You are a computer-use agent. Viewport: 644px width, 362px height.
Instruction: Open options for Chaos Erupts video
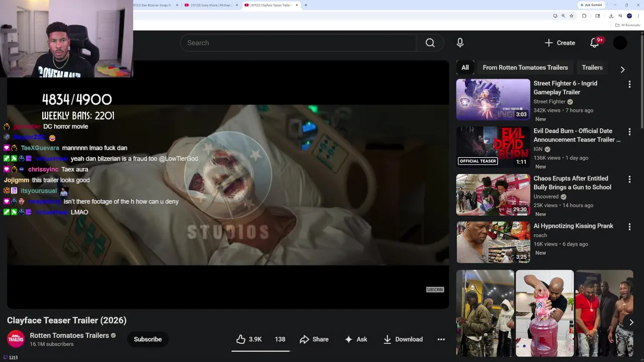tap(629, 179)
